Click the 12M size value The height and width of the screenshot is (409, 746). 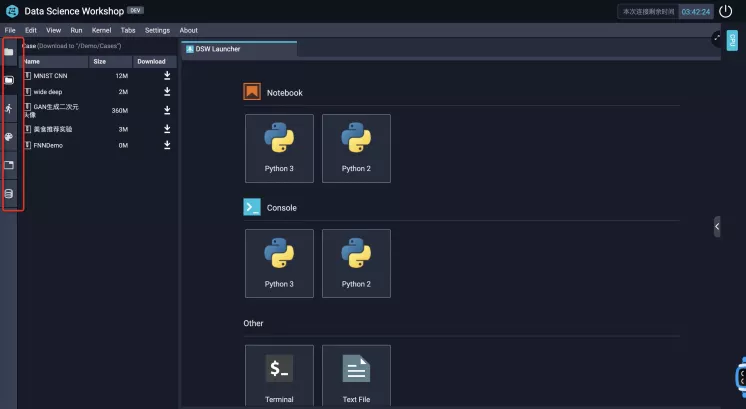click(122, 76)
